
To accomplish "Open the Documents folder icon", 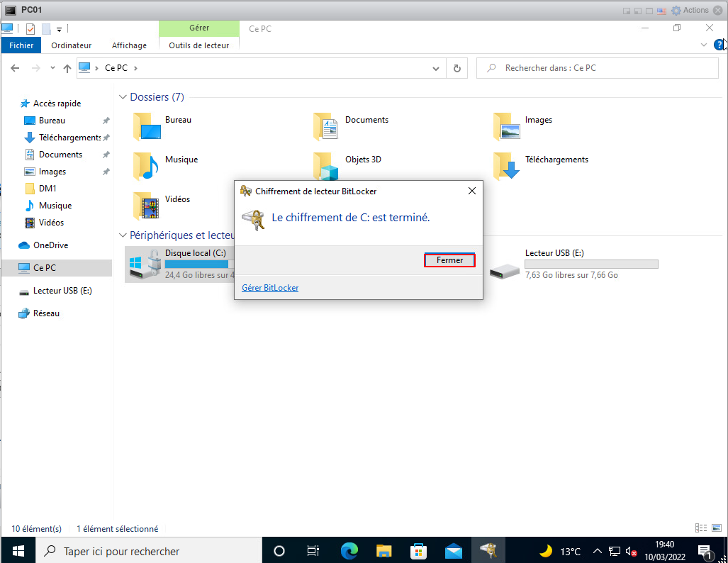I will click(x=327, y=126).
